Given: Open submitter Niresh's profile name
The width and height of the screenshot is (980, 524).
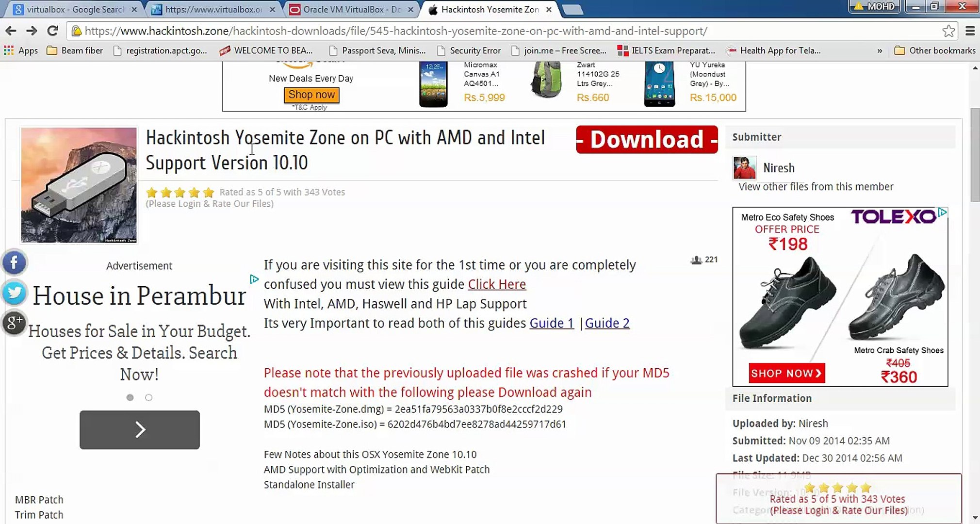Looking at the screenshot, I should click(779, 168).
